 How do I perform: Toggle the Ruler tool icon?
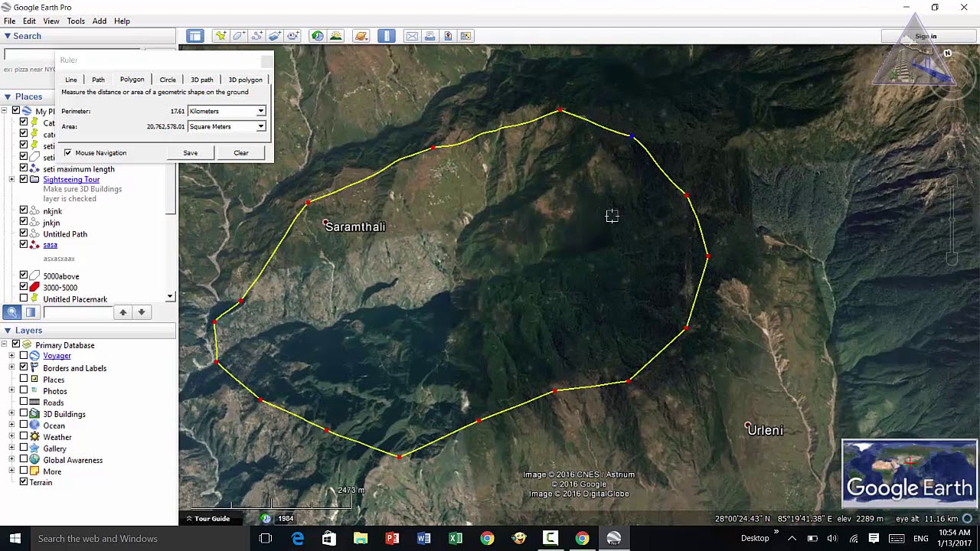(387, 36)
